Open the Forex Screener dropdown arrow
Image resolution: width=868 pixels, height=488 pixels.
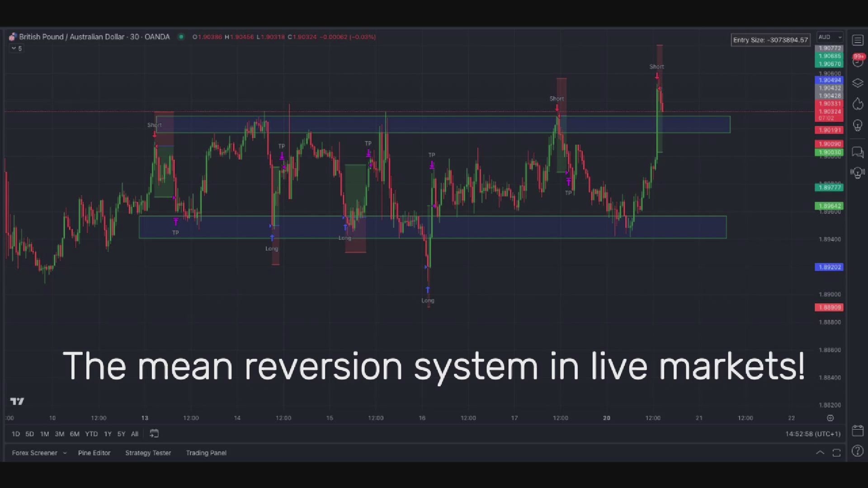65,453
